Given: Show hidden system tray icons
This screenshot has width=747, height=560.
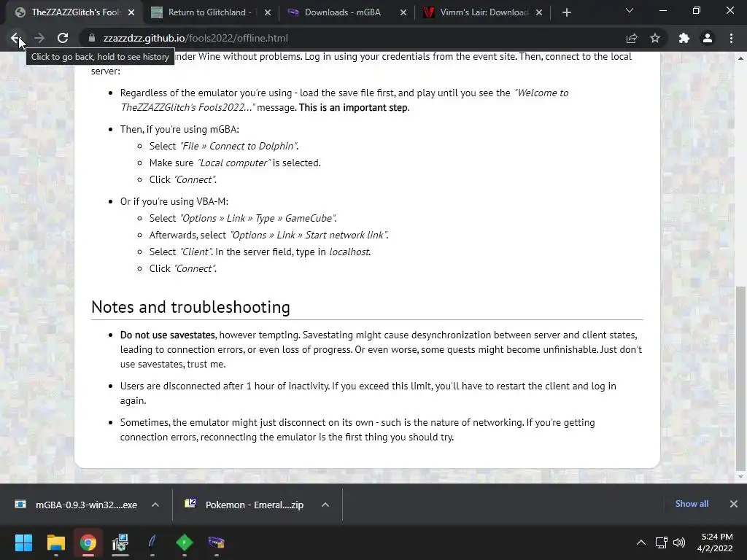Looking at the screenshot, I should 641,542.
